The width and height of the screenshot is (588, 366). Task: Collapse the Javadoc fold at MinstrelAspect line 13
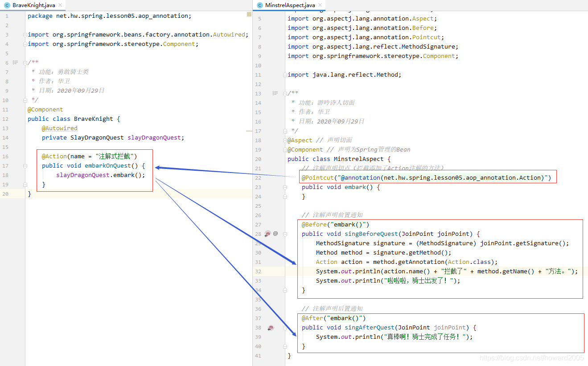(x=285, y=93)
